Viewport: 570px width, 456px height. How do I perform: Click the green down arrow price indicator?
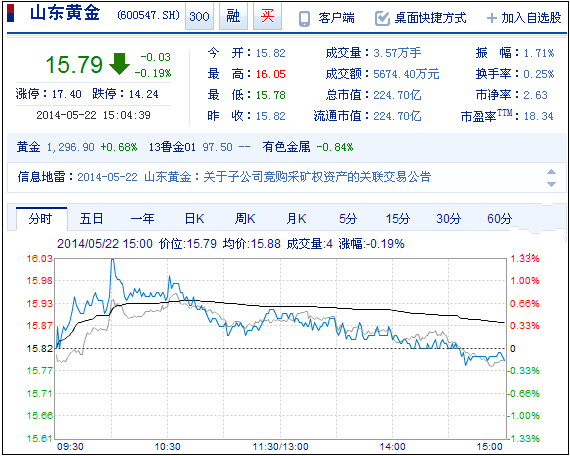[119, 64]
